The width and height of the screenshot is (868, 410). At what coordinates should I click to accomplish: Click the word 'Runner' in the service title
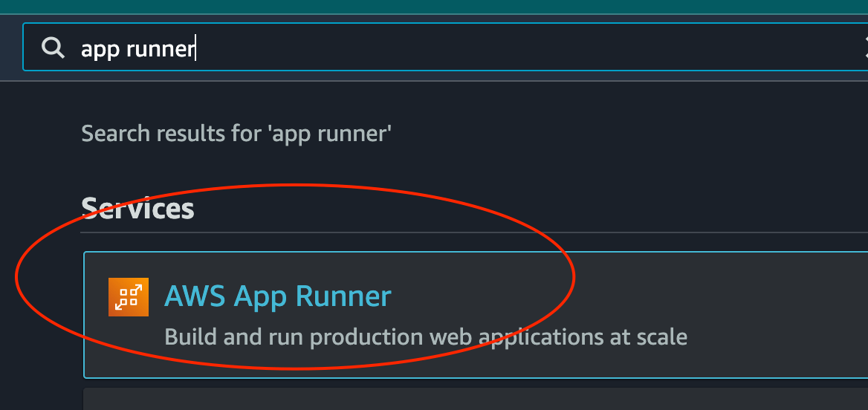tap(343, 296)
